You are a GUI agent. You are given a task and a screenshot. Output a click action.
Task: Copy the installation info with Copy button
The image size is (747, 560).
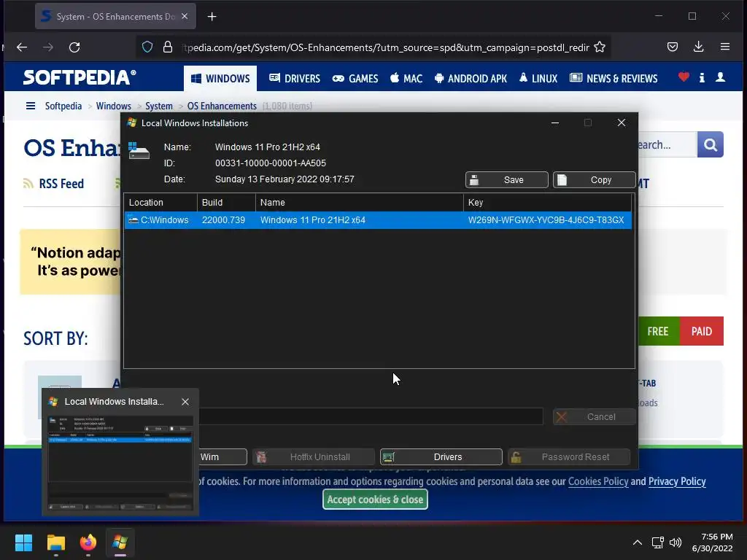click(594, 180)
